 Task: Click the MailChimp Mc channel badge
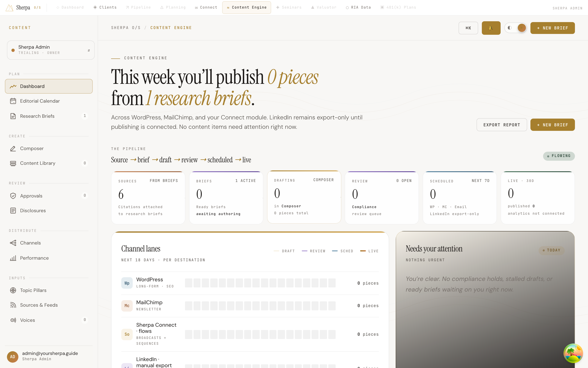tap(127, 306)
